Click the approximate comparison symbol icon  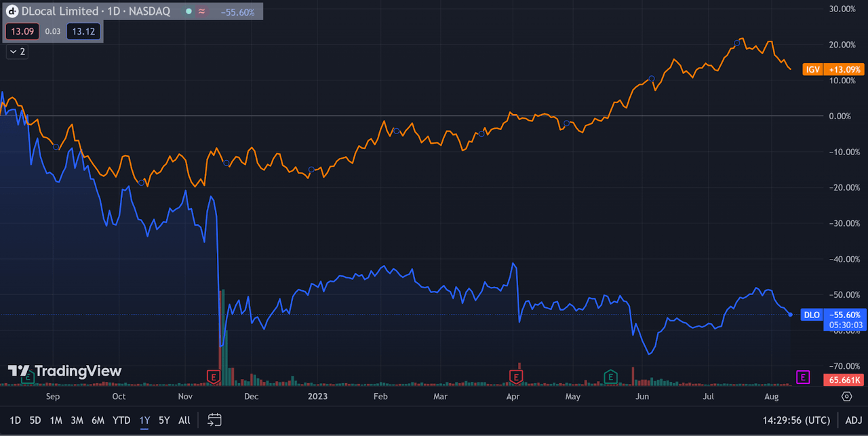201,11
